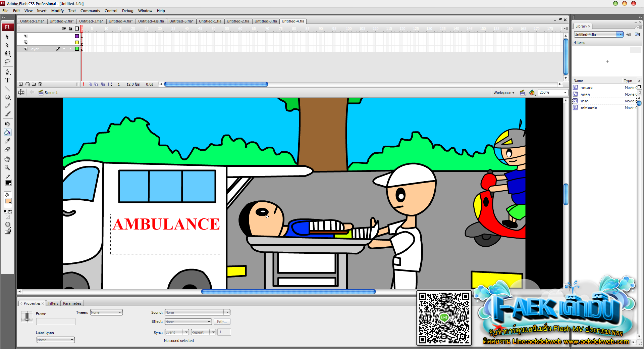
Task: Click the frame label name input field
Action: (56, 322)
